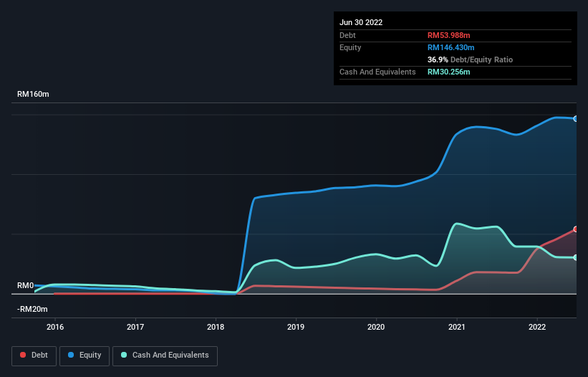Click the 2018 x-axis label
This screenshot has height=377, width=588.
[216, 327]
